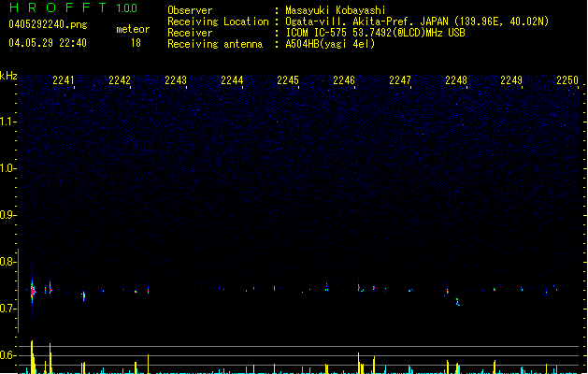Click the meteor count label
This screenshot has width=588, height=374.
[133, 29]
